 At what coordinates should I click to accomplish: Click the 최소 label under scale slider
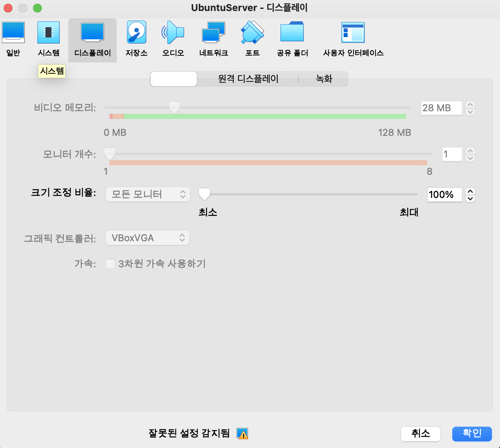208,212
